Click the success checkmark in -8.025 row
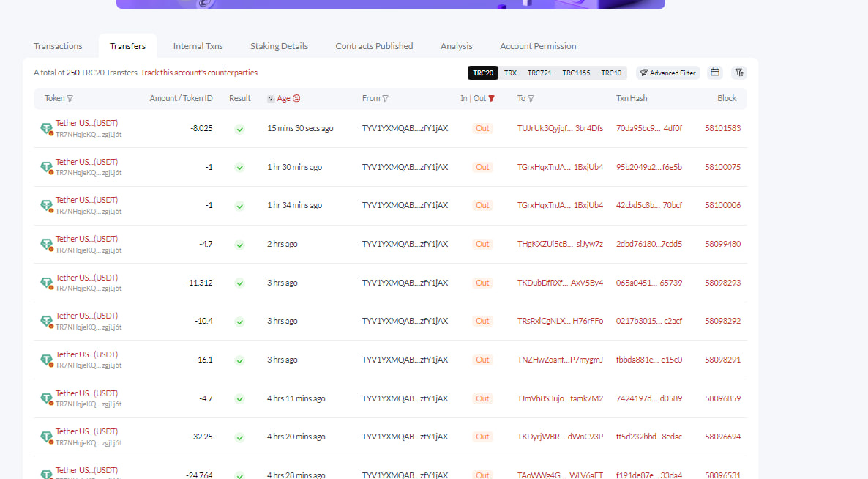This screenshot has height=479, width=868. click(240, 129)
